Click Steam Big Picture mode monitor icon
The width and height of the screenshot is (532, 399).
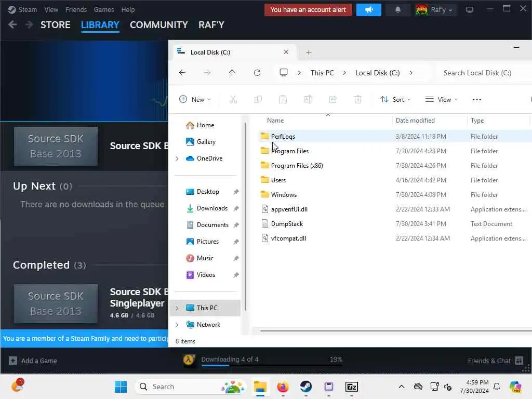[x=470, y=10]
